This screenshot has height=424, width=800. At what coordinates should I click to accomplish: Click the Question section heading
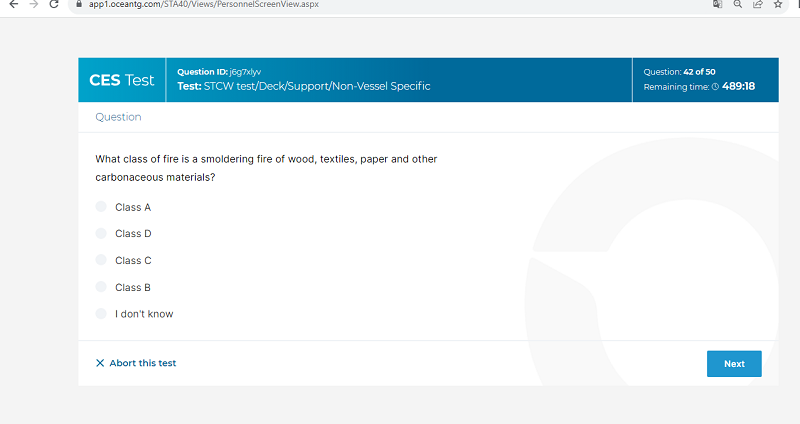tap(118, 117)
